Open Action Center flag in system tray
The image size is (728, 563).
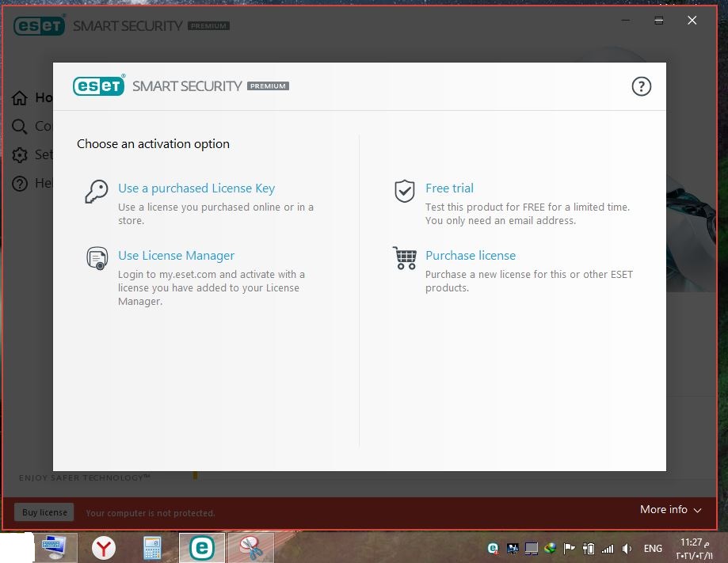click(x=569, y=549)
